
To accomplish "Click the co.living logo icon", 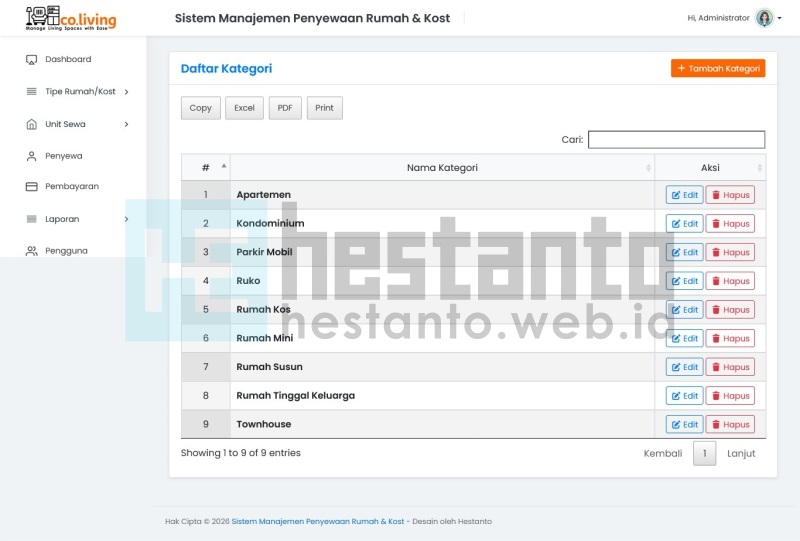I will [x=42, y=18].
